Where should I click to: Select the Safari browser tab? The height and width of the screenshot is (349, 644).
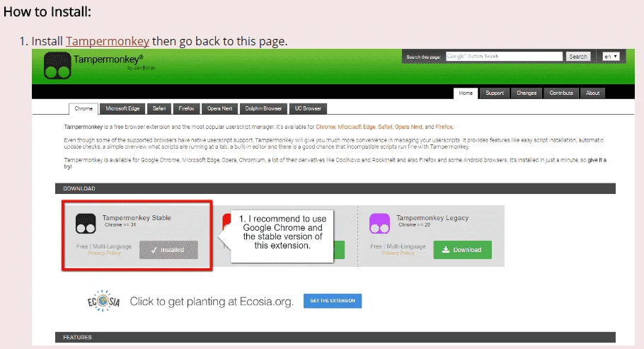[x=159, y=108]
